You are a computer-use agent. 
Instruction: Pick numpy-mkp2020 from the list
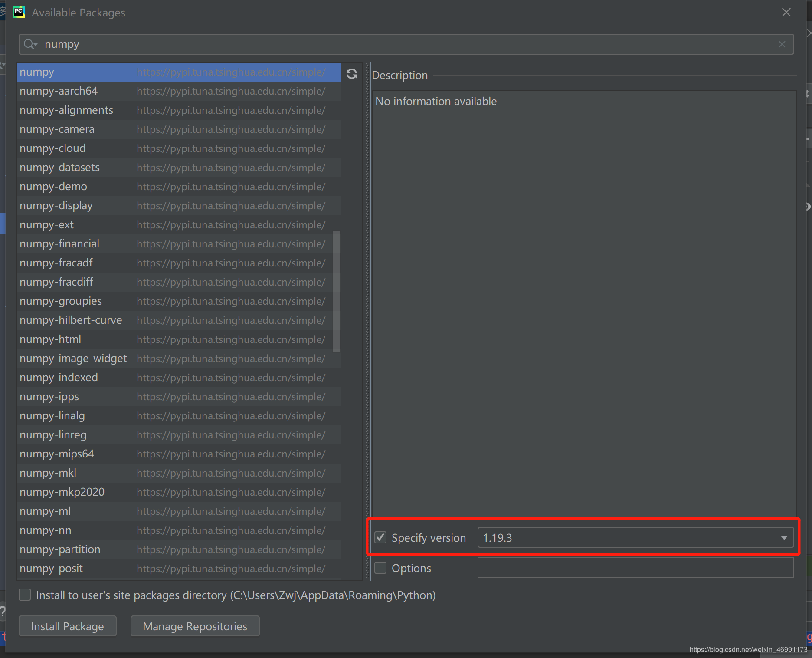pyautogui.click(x=179, y=492)
